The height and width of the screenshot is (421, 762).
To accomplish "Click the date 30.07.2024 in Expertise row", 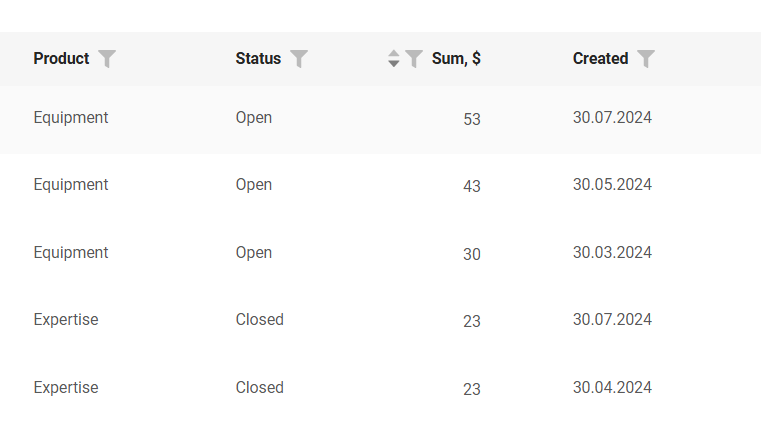I will click(x=612, y=320).
